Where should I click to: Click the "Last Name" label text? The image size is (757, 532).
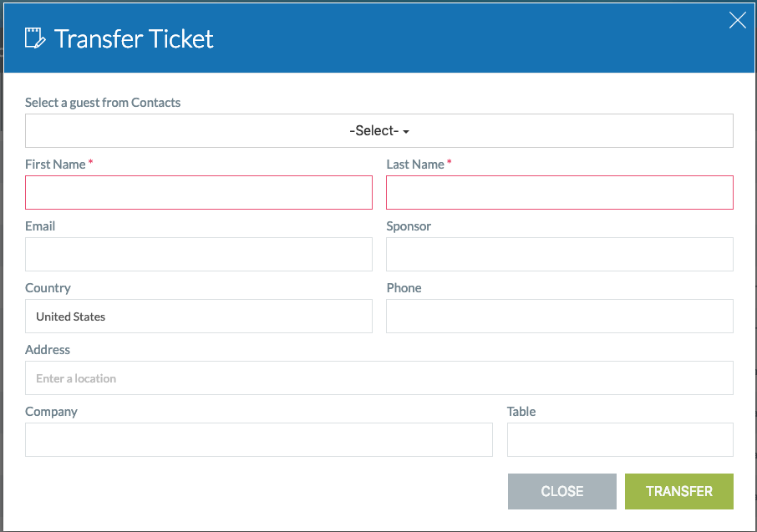415,165
